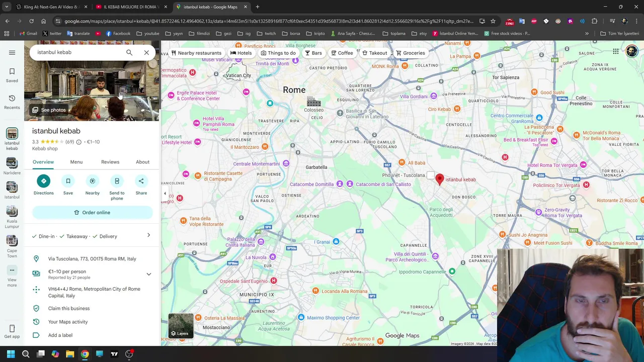Click rating info icon next to reviews
The width and height of the screenshot is (644, 362).
(78, 142)
